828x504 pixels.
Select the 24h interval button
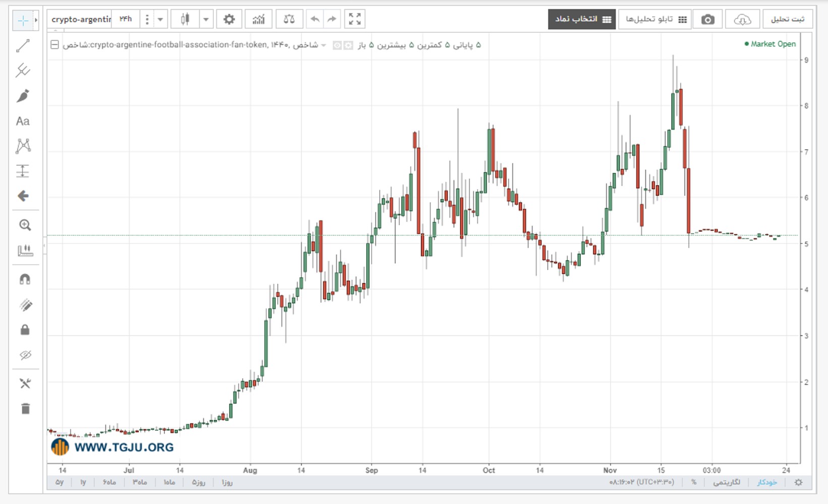click(x=126, y=19)
